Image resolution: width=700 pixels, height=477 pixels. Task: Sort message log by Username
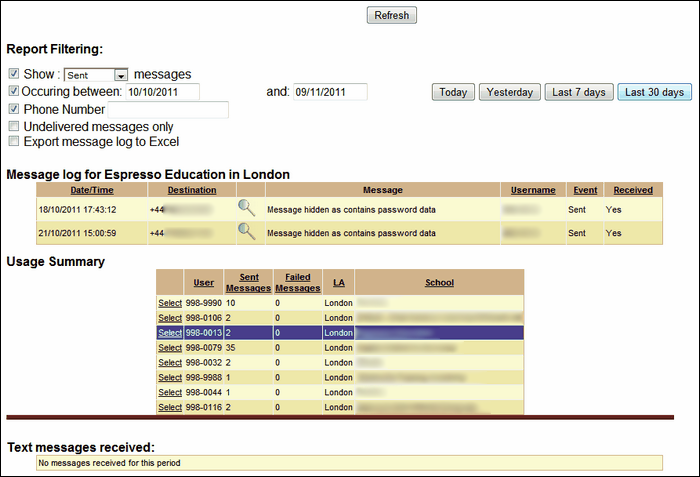[x=533, y=190]
